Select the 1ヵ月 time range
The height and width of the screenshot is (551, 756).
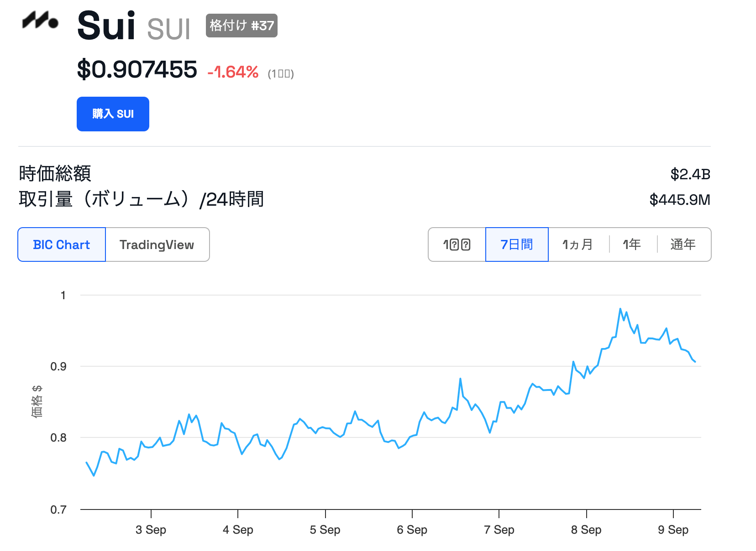578,244
